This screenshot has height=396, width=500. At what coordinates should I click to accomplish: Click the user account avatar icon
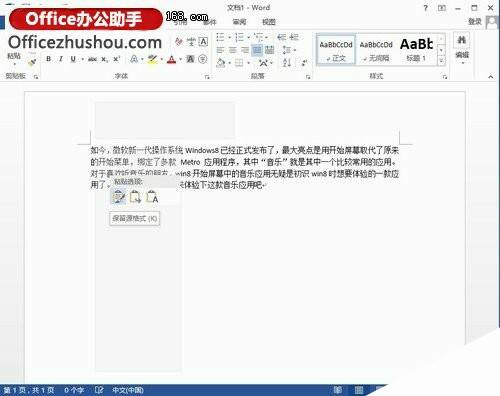tap(492, 22)
